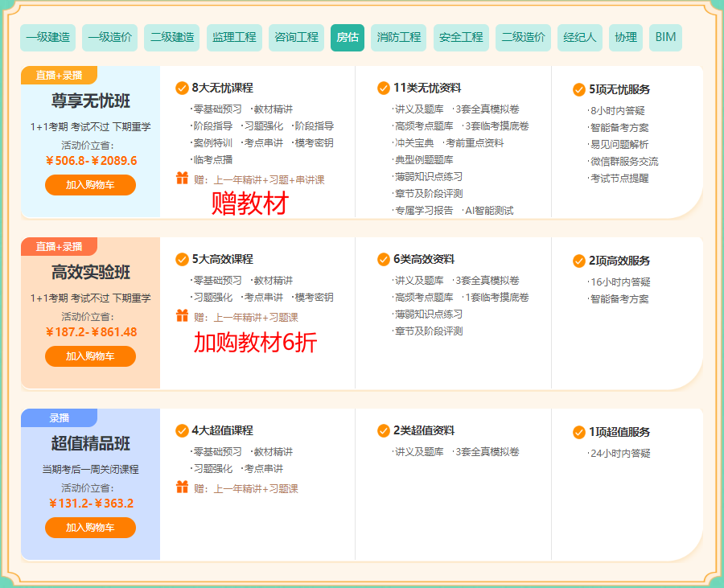This screenshot has height=588, width=724.
Task: Click gift icon in 尊享无忧班 row
Action: (182, 179)
